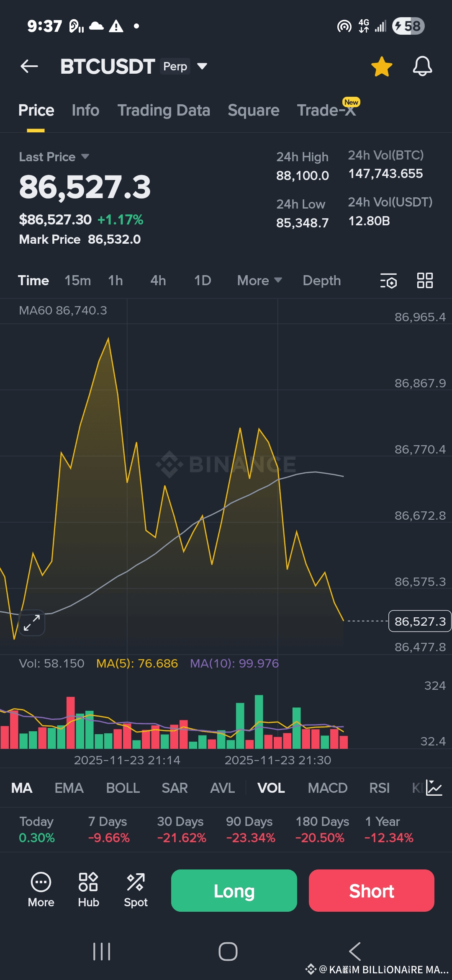This screenshot has height=980, width=452.
Task: Expand the BTCUSDT Perp pair selector
Action: 202,66
